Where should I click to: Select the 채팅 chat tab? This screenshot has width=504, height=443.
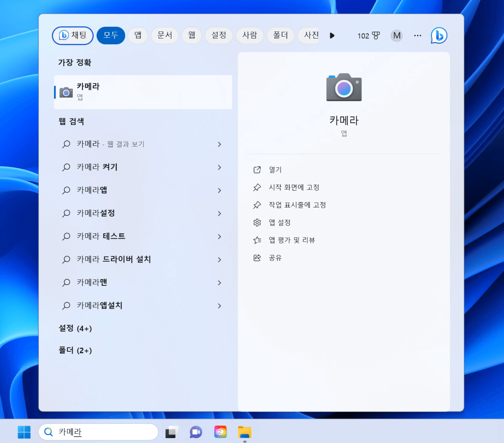(73, 36)
